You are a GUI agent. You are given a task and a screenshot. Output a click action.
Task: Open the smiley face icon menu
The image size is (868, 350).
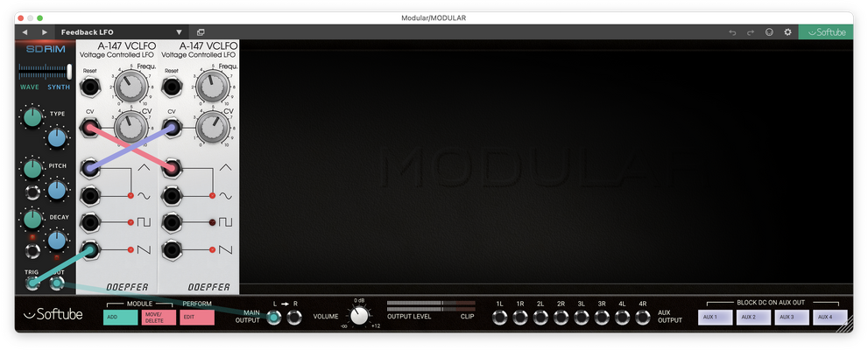(x=769, y=32)
